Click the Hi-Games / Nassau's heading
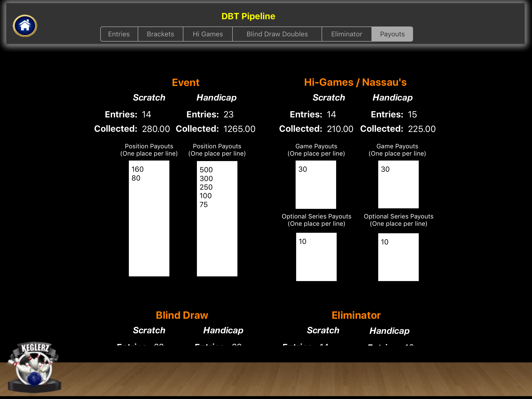This screenshot has height=399, width=532. [x=355, y=82]
